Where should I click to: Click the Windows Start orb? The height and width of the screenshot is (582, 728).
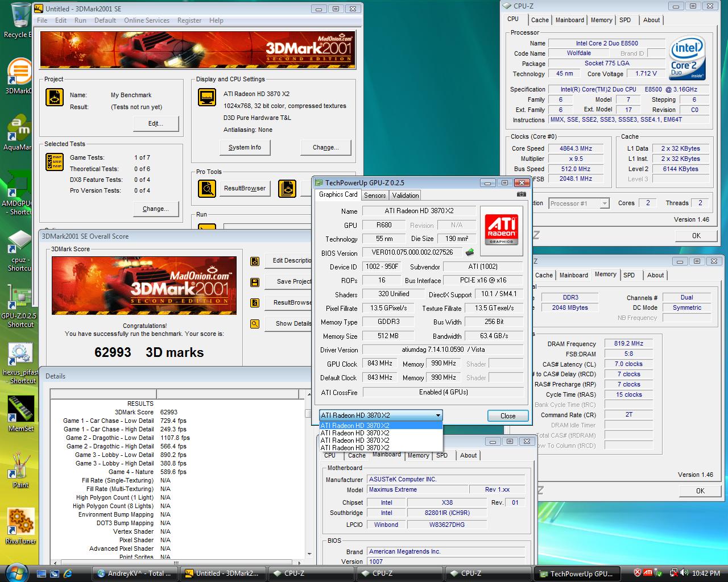pyautogui.click(x=16, y=572)
